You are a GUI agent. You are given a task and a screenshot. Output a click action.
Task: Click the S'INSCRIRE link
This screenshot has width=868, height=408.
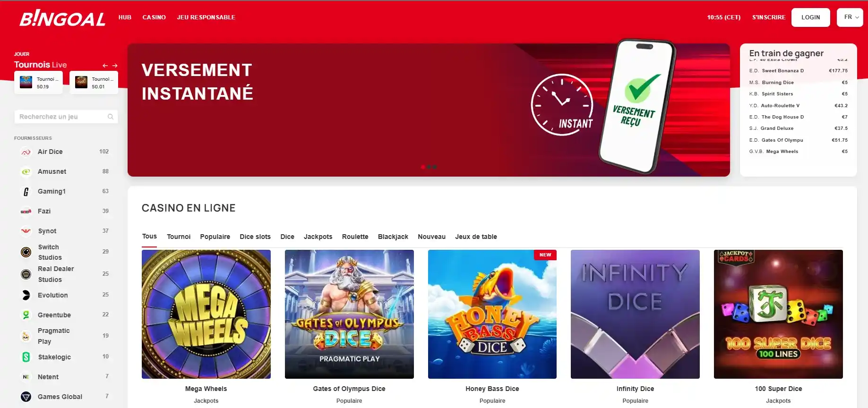[x=769, y=17]
